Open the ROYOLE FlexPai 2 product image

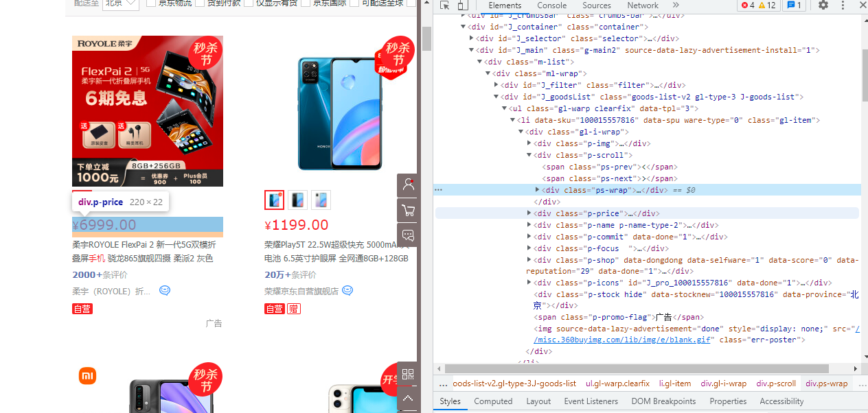148,110
